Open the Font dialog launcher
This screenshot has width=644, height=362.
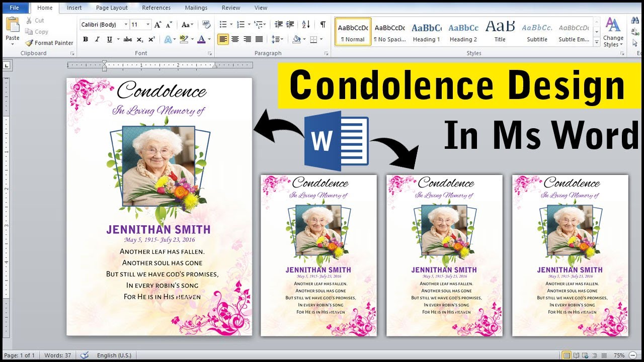[x=210, y=53]
